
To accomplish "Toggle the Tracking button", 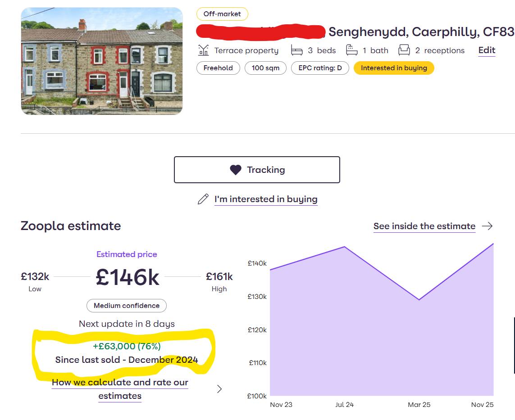I will point(257,170).
